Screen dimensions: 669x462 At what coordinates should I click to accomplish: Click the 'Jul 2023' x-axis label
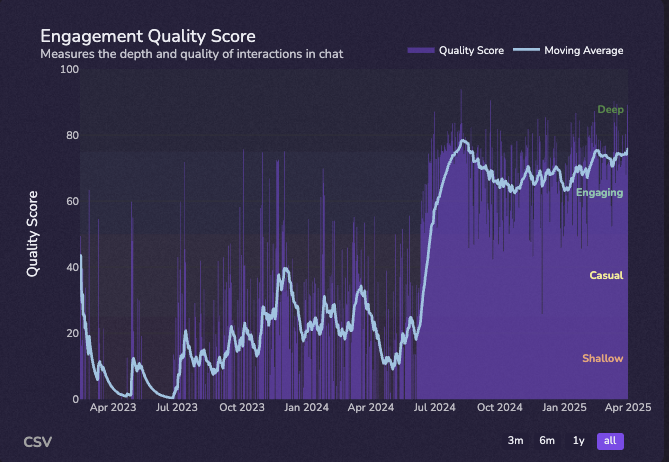177,407
